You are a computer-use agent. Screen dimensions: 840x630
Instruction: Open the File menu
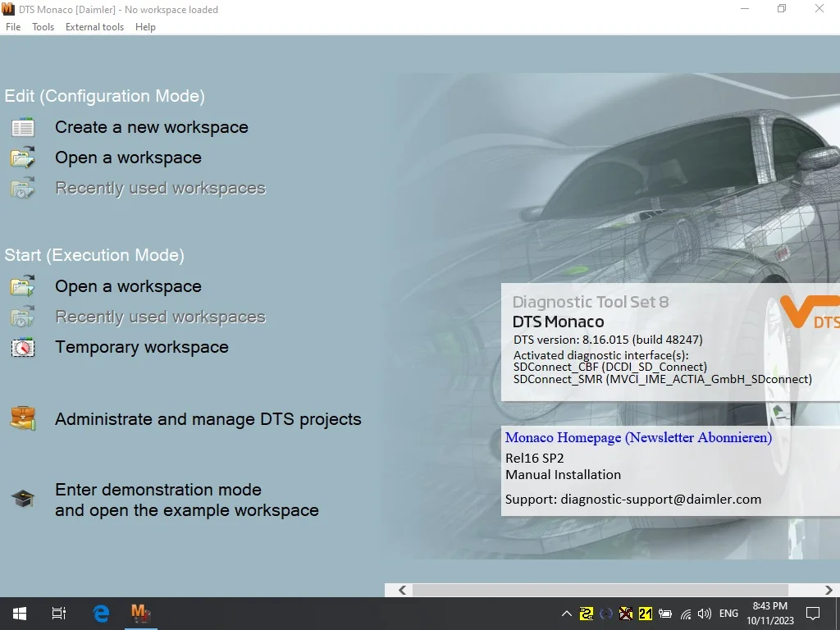(13, 27)
